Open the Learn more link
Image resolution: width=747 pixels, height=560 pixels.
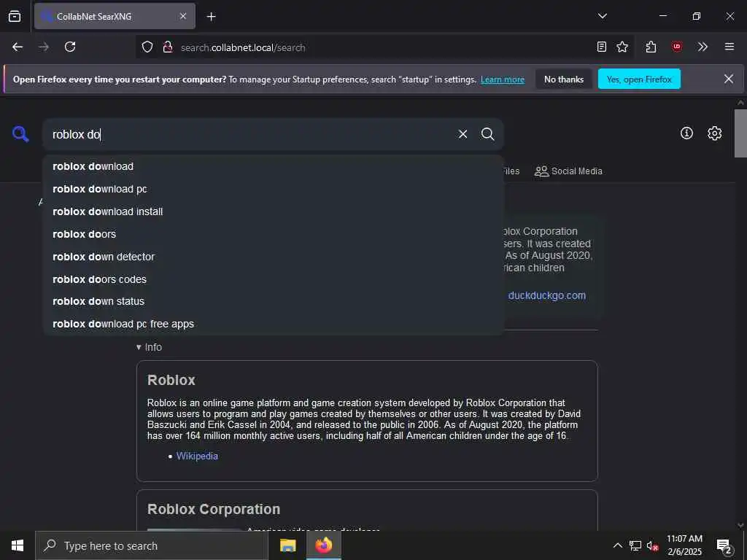pos(503,80)
